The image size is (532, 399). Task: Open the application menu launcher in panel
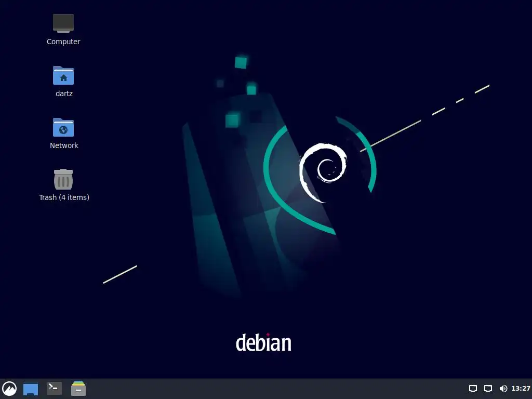9,389
